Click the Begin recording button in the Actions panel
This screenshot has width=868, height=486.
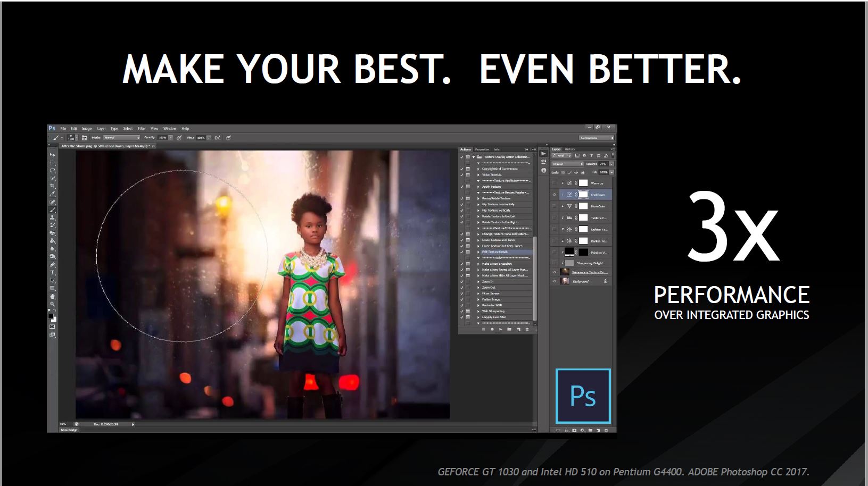492,329
